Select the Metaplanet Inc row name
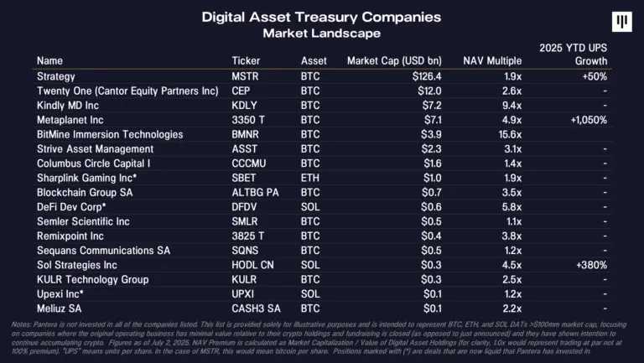644x363 pixels. click(x=70, y=119)
